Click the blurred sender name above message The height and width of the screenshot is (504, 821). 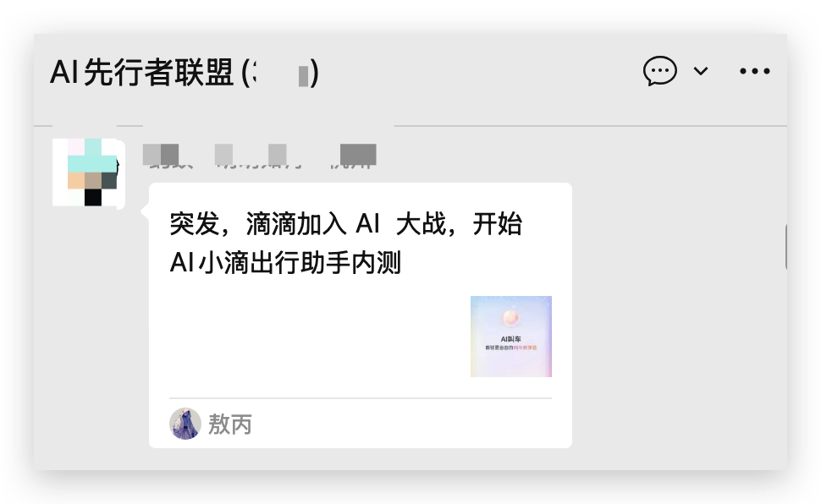(260, 156)
